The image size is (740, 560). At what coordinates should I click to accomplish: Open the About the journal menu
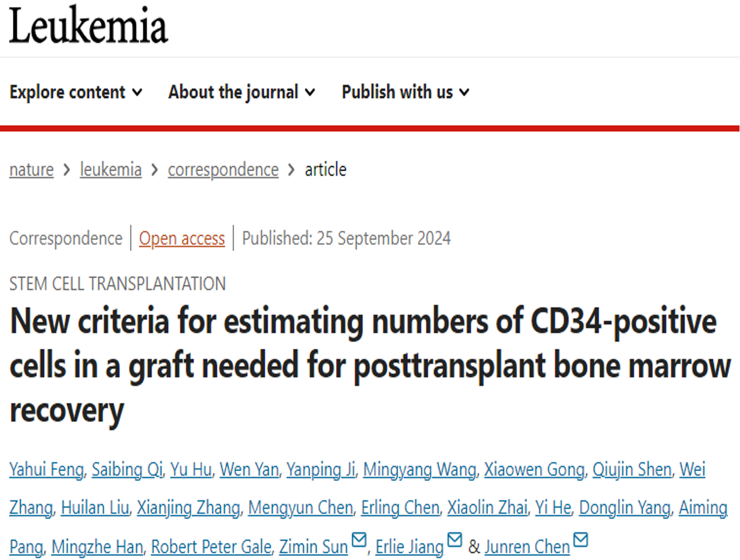[242, 92]
